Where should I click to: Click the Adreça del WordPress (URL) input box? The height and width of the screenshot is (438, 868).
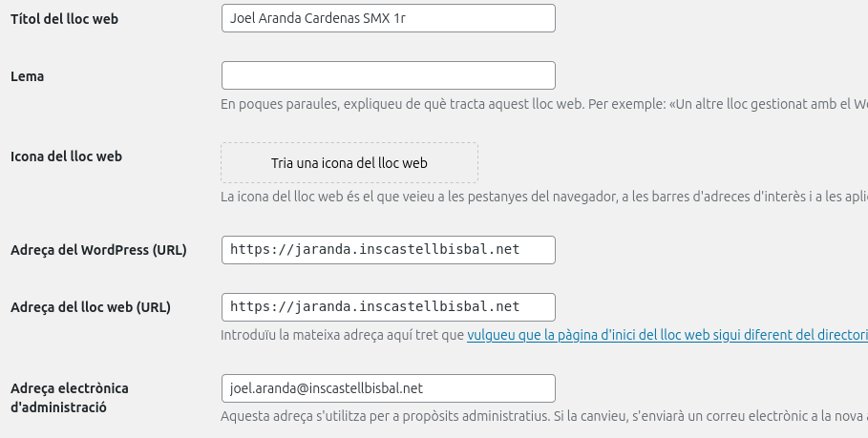pyautogui.click(x=388, y=250)
